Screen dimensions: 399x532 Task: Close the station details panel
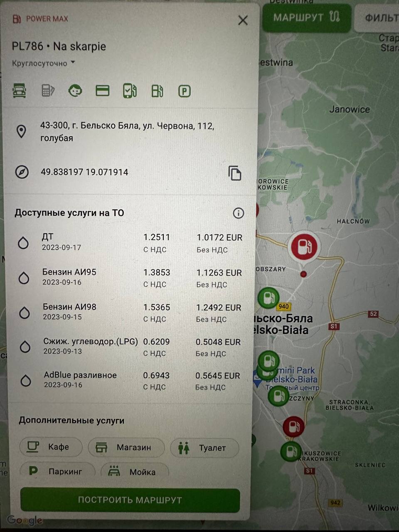coord(243,20)
